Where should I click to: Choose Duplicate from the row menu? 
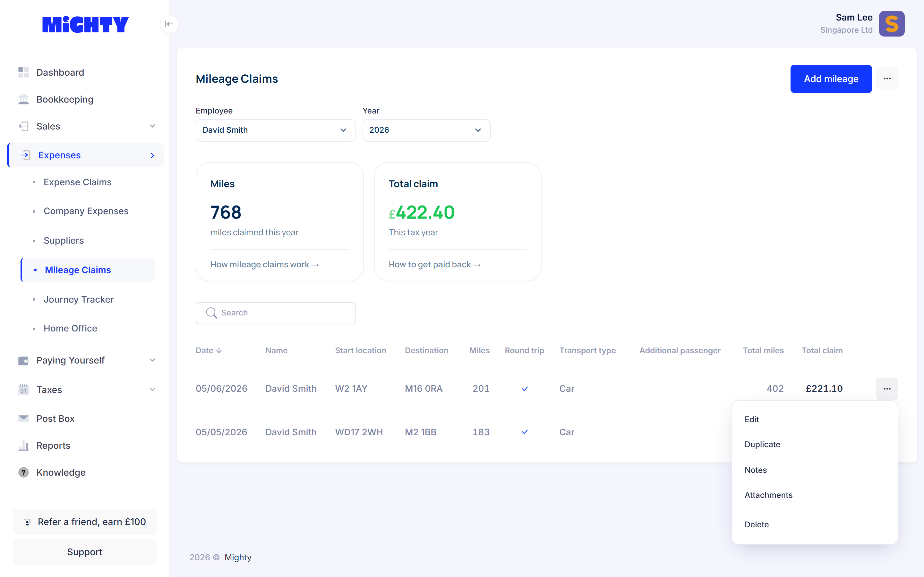pos(762,444)
